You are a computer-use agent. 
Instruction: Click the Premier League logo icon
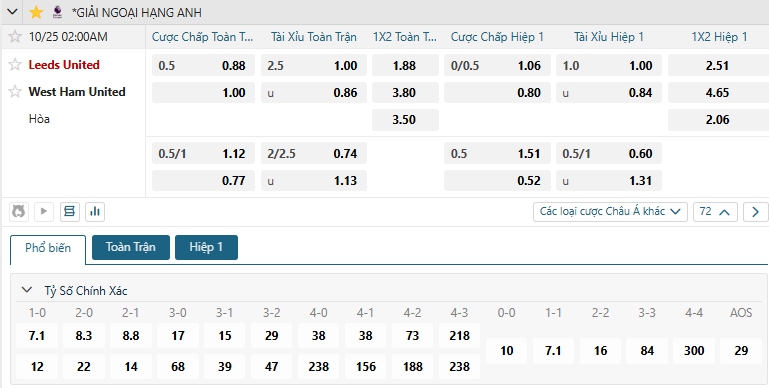[57, 12]
